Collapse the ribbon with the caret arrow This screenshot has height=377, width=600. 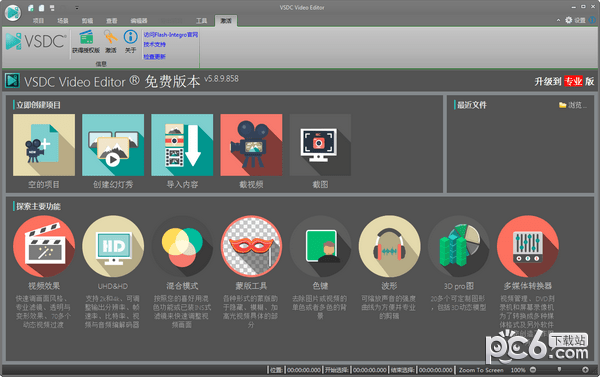click(x=558, y=20)
